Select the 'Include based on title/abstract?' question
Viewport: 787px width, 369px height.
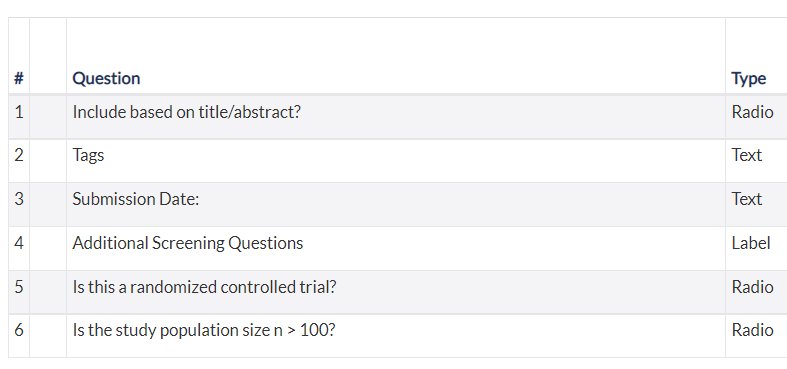coord(186,112)
